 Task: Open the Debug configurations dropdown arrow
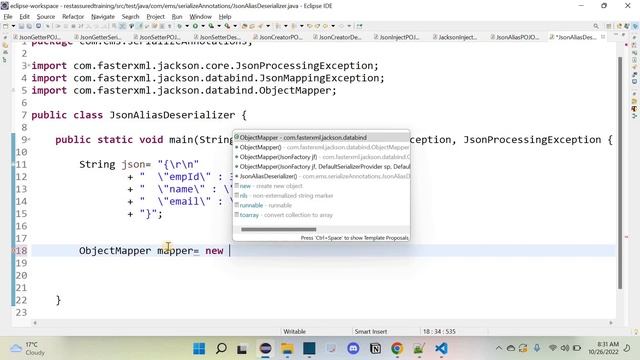tap(187, 26)
